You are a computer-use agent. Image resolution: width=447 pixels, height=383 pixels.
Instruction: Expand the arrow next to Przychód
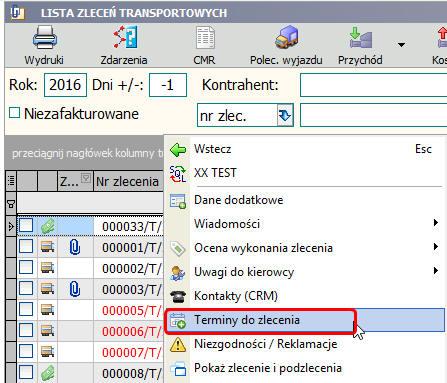(x=401, y=44)
